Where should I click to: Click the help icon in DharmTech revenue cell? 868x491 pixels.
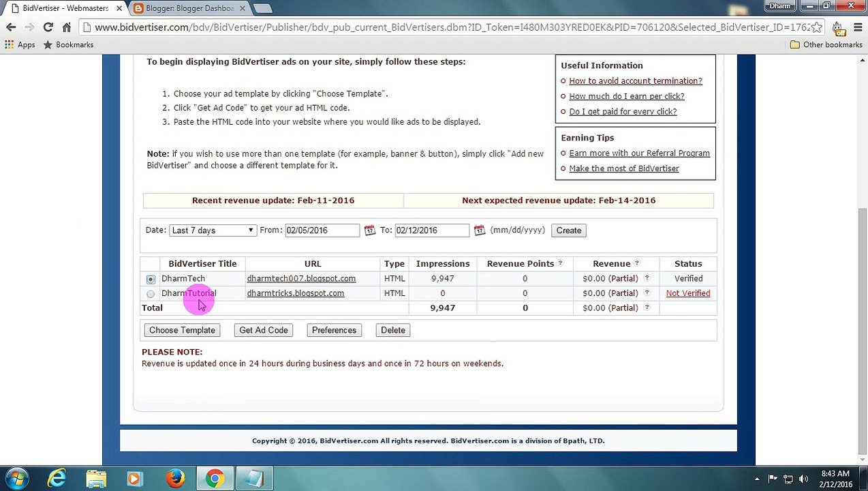pos(647,278)
